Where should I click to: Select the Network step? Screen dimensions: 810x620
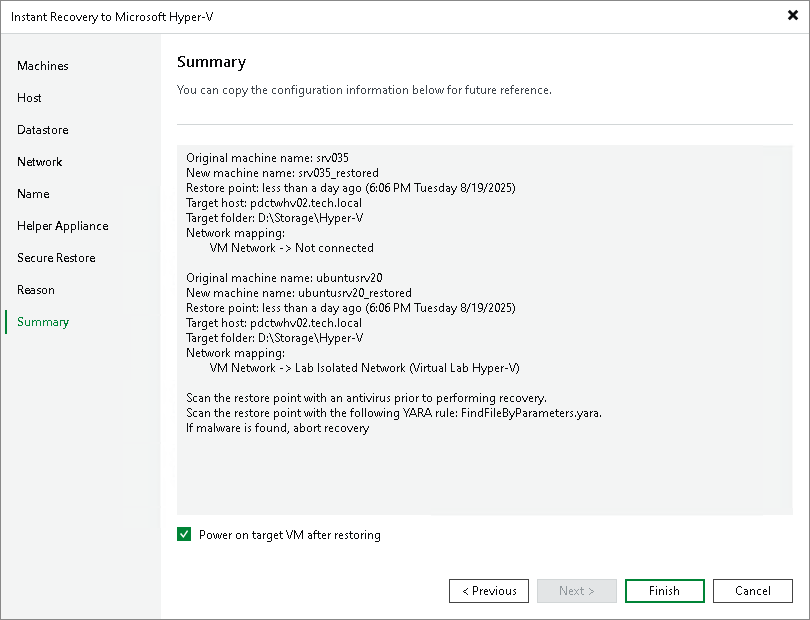click(x=40, y=162)
